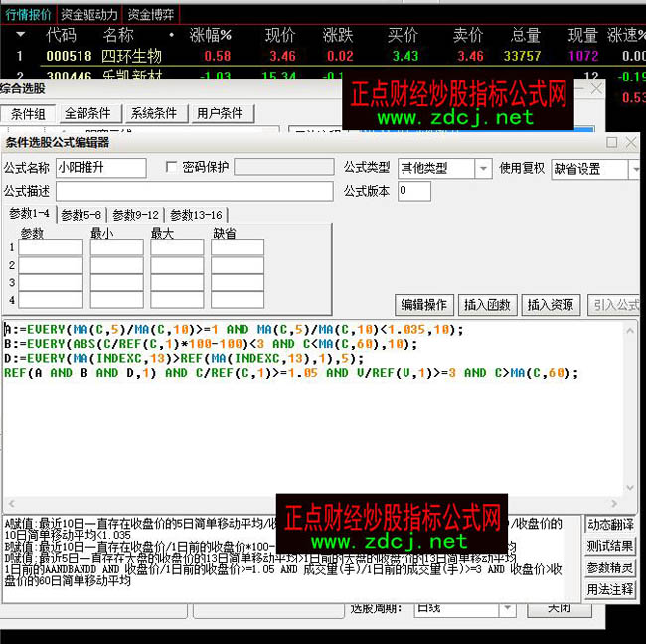Screen dimensions: 646x644
Task: Click the 公式描述 text field
Action: [x=194, y=191]
